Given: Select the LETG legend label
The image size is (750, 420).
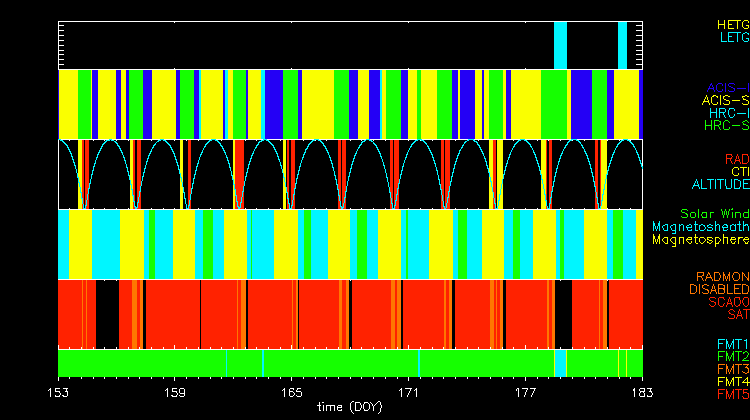Looking at the screenshot, I should 733,37.
